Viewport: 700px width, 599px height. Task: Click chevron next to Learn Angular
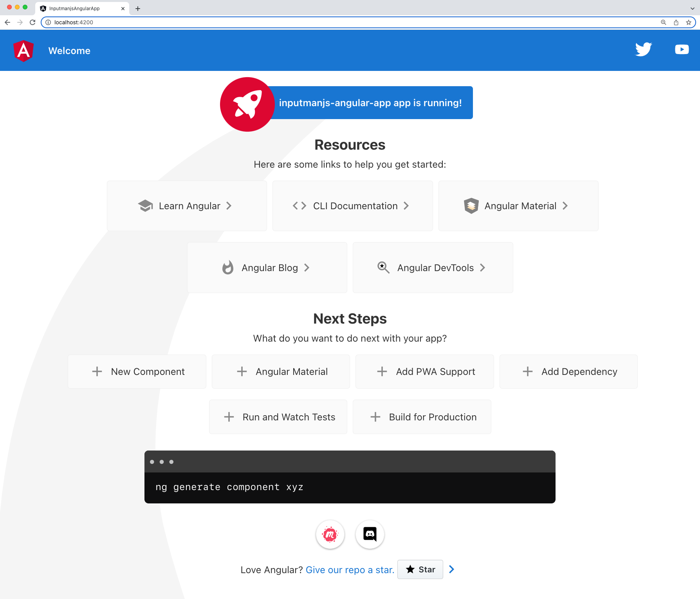(x=229, y=206)
